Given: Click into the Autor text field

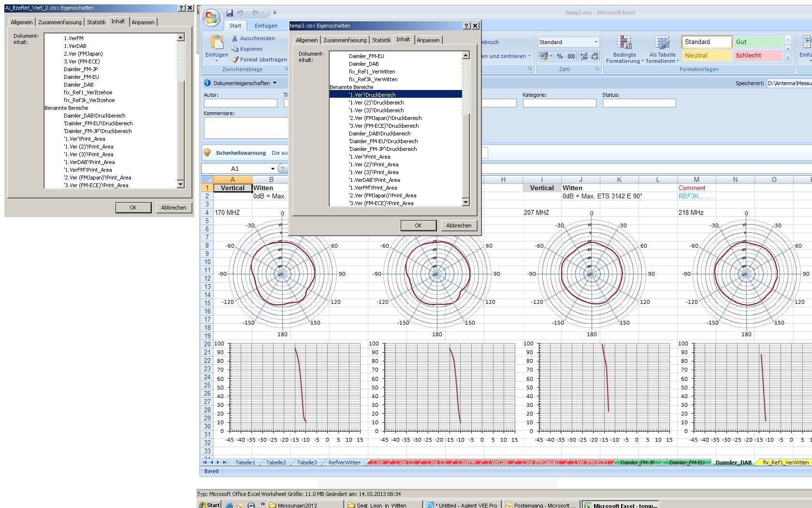Looking at the screenshot, I should click(x=240, y=103).
